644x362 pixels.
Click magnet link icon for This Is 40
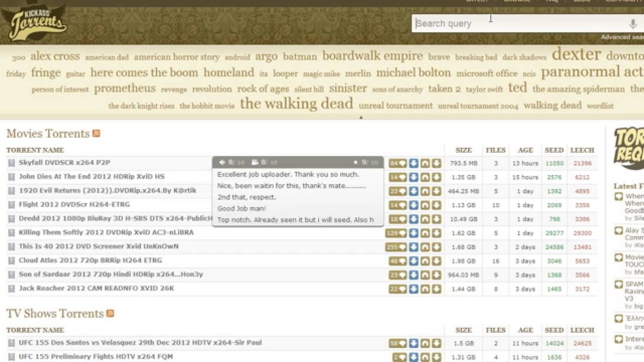[425, 247]
